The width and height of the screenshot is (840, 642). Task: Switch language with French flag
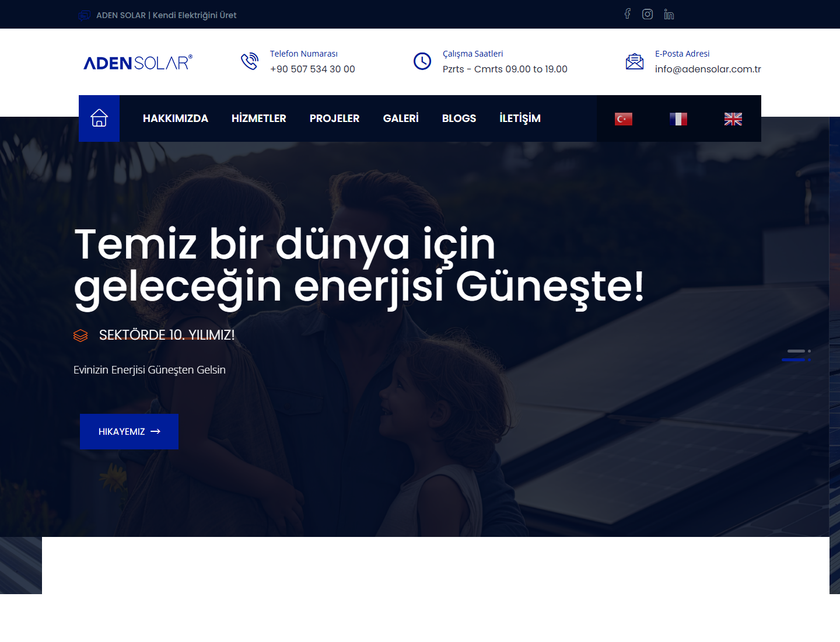coord(678,119)
